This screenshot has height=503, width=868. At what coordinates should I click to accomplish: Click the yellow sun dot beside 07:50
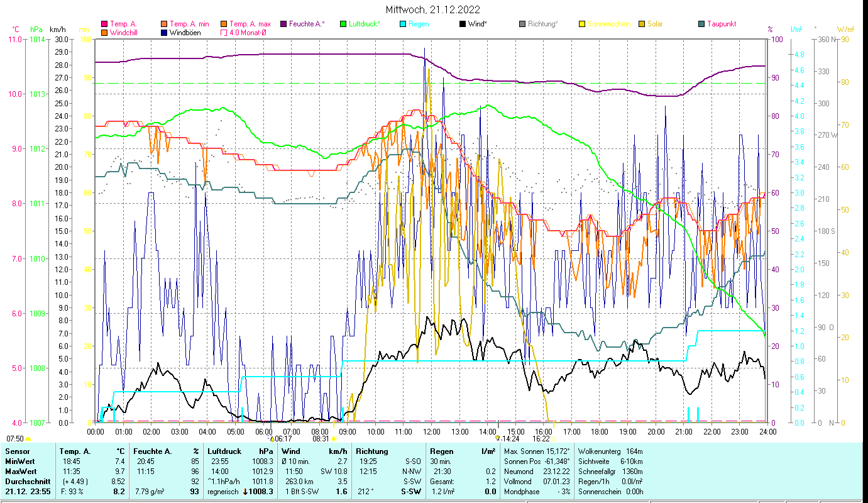pyautogui.click(x=28, y=439)
